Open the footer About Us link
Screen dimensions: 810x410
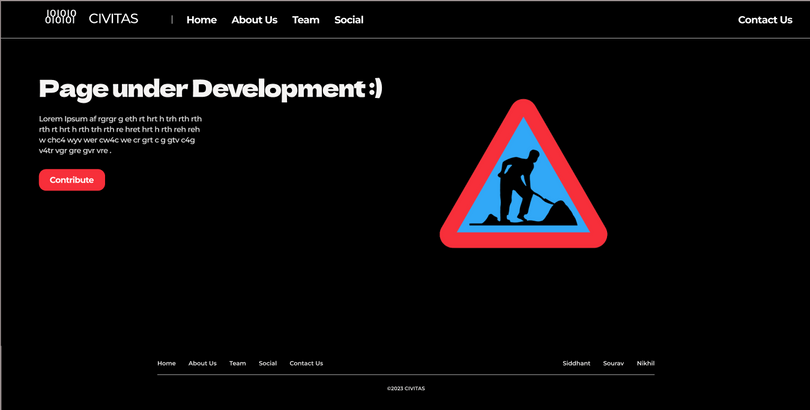(x=202, y=363)
